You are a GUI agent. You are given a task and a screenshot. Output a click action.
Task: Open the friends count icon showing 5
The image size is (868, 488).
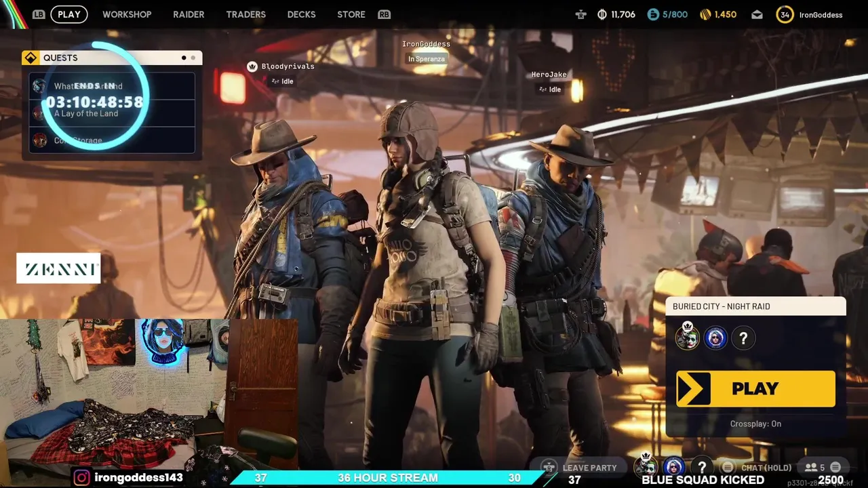click(814, 468)
